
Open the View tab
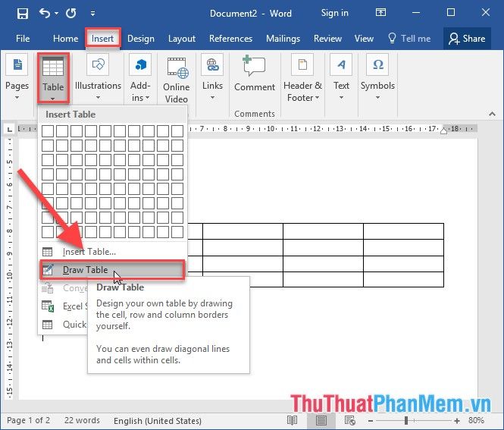pyautogui.click(x=364, y=39)
